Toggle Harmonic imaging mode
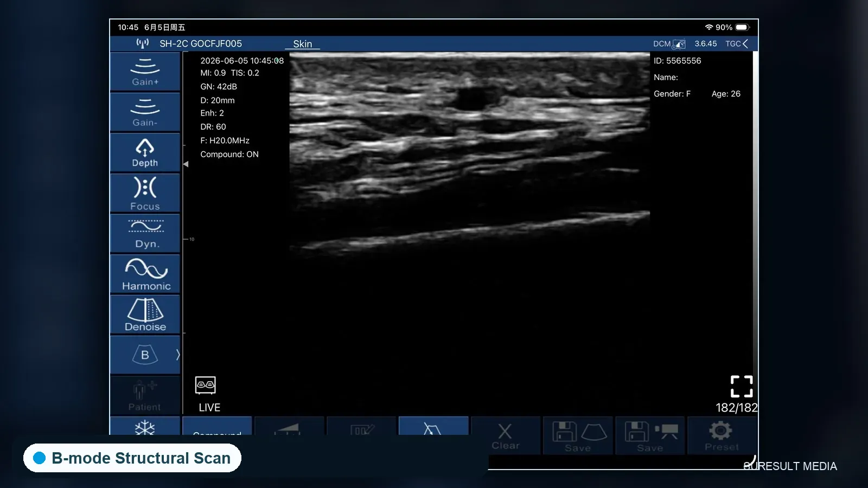This screenshot has height=488, width=868. (145, 274)
